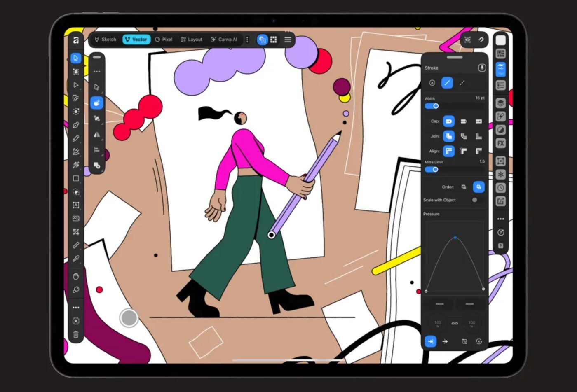This screenshot has height=392, width=577.
Task: Set stroke order to draw behind fill
Action: tap(464, 187)
